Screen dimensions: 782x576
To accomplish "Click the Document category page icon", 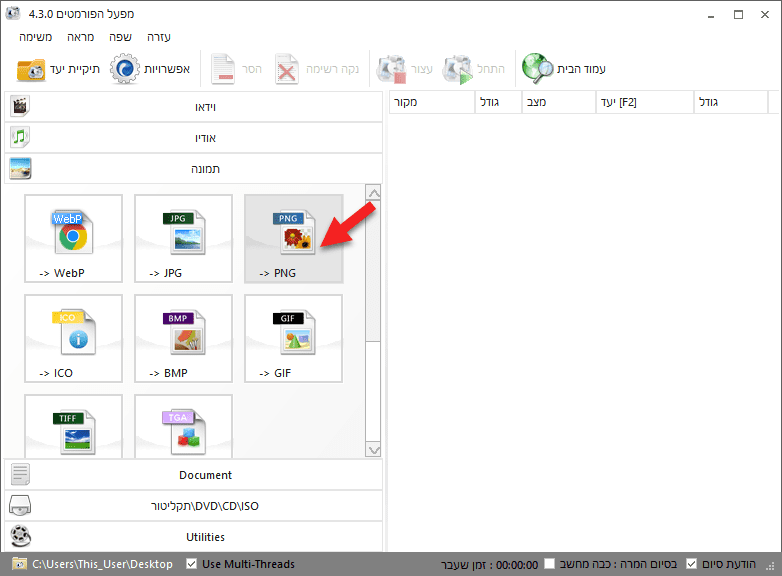I will click(20, 474).
